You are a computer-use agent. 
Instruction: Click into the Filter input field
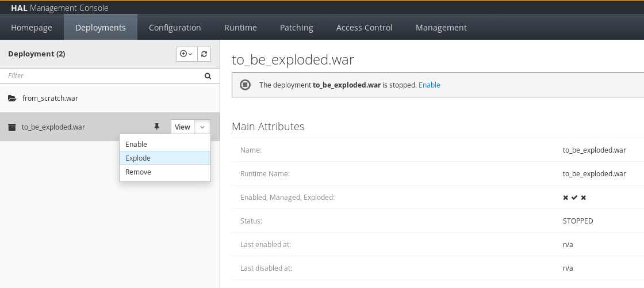point(105,75)
